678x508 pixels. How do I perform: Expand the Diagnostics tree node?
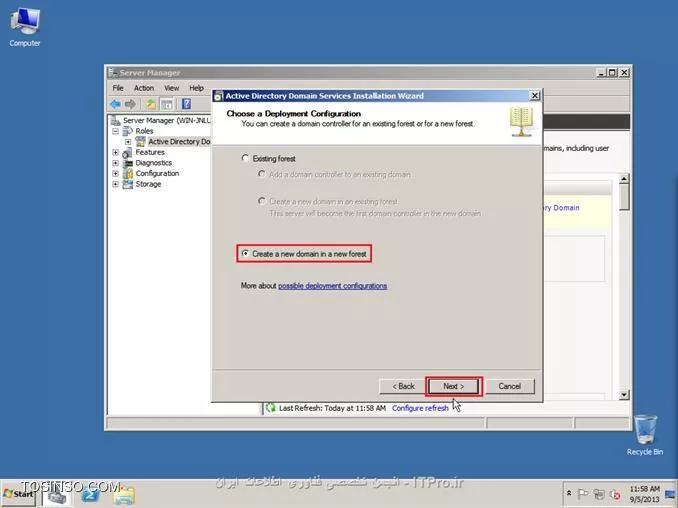tap(115, 163)
